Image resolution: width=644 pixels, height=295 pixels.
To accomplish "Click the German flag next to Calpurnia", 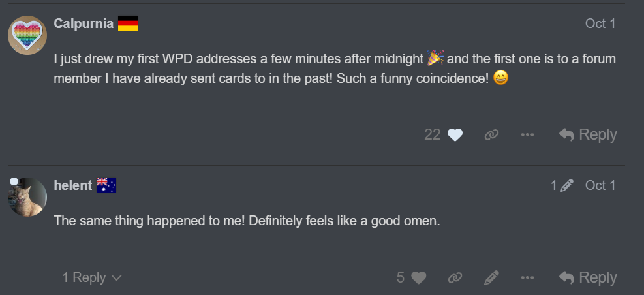I will [128, 24].
